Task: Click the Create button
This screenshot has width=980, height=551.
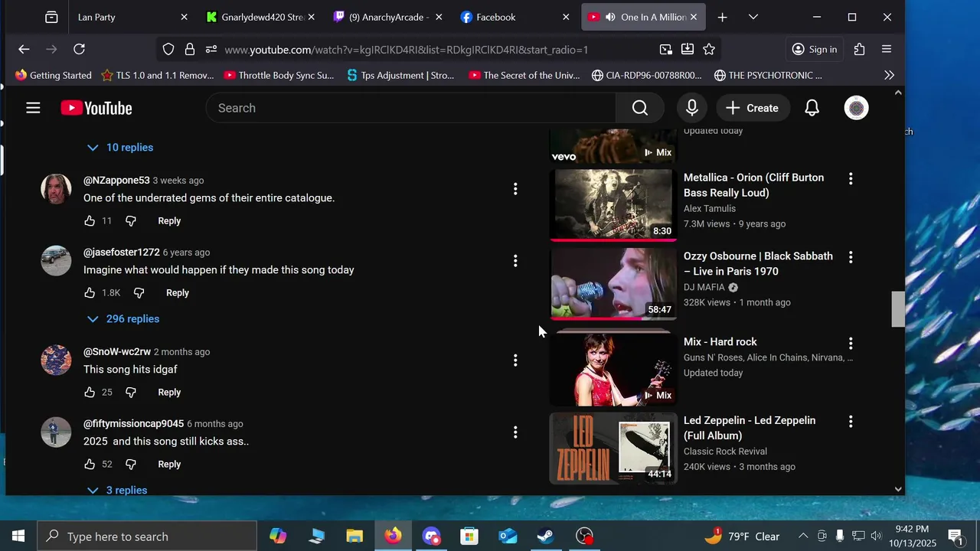Action: click(752, 108)
